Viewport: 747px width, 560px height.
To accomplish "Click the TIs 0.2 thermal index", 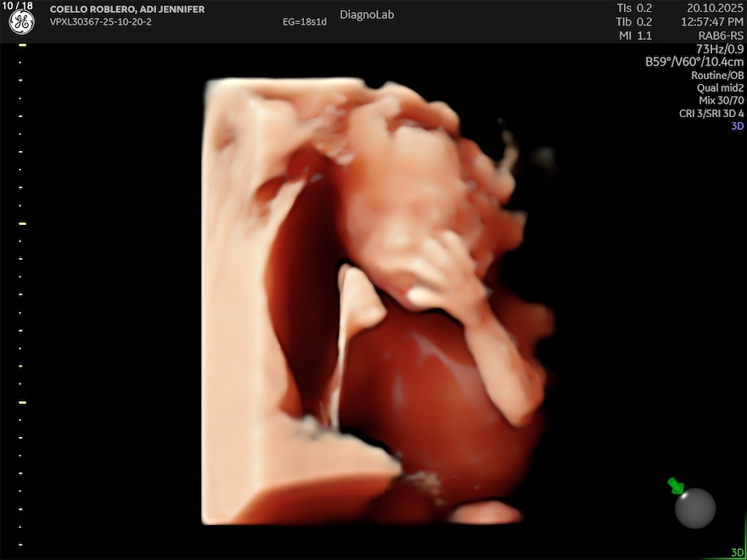I will tap(634, 8).
